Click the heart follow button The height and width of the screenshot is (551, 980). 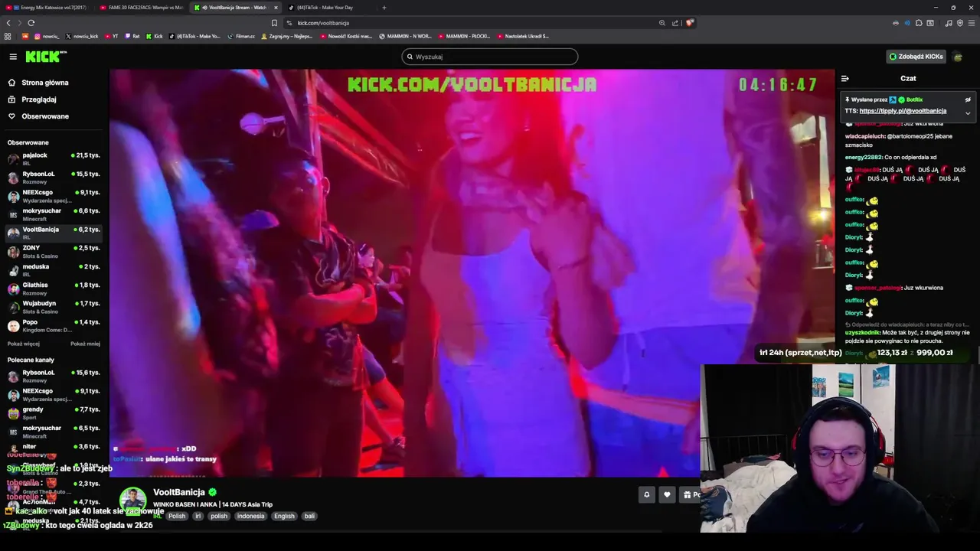tap(667, 494)
